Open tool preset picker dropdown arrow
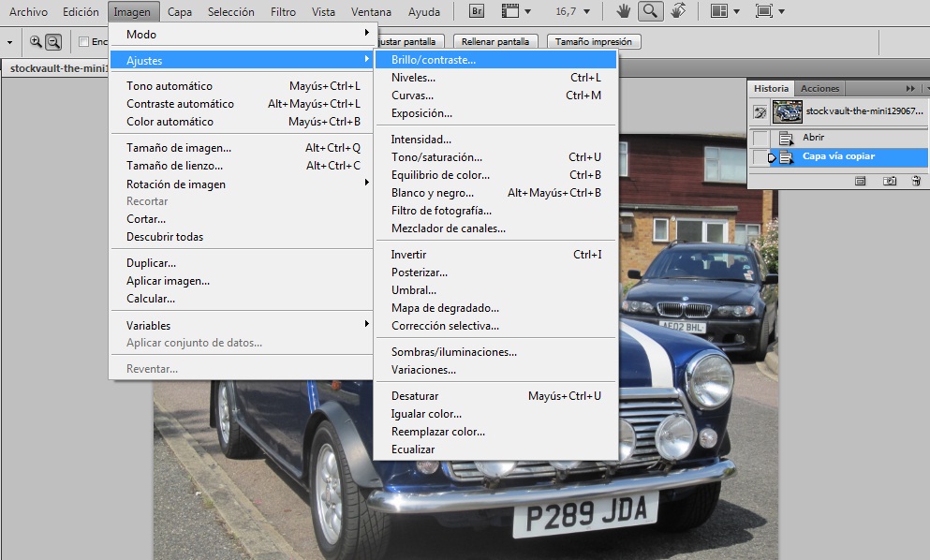The height and width of the screenshot is (560, 930). 9,42
